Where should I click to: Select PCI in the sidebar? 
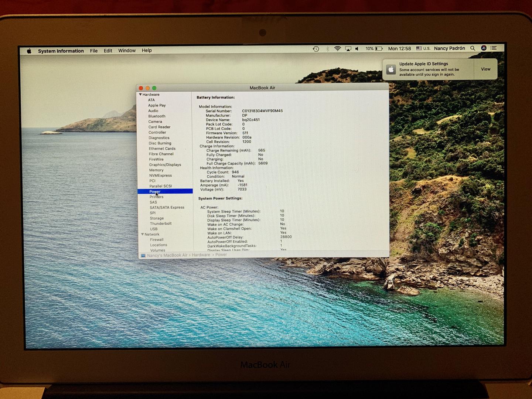click(x=152, y=181)
